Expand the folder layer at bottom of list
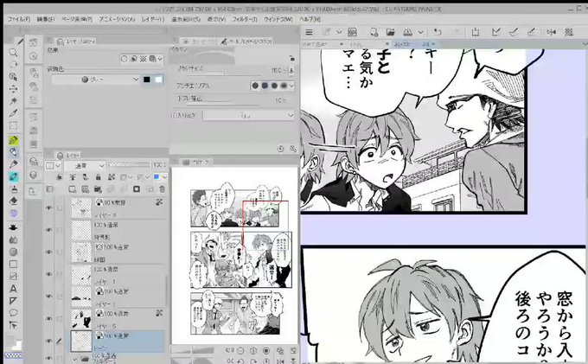The width and height of the screenshot is (588, 364). 74,359
